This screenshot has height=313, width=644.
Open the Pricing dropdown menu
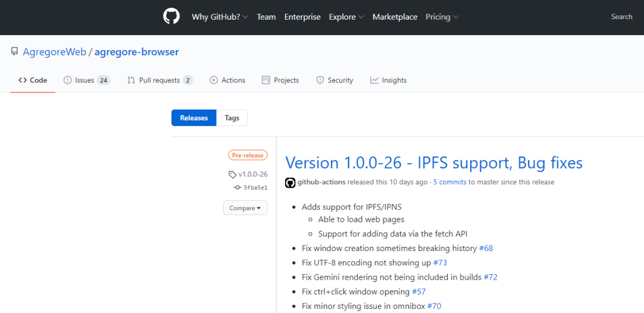(442, 17)
